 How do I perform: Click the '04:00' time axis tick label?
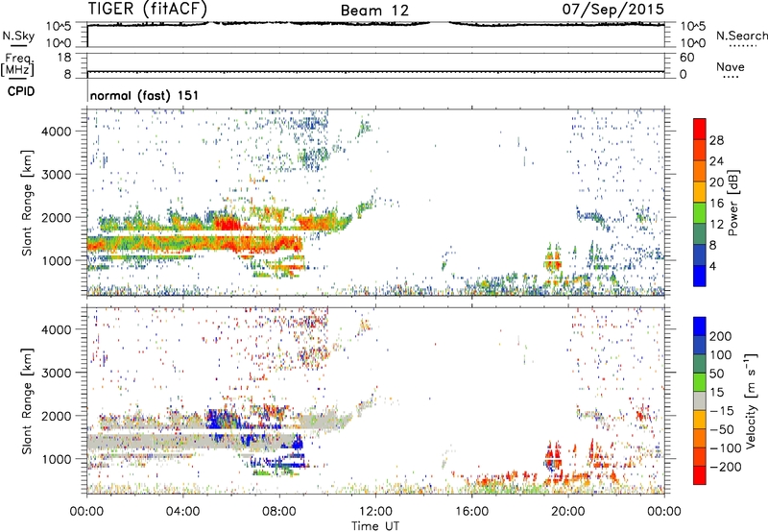182,512
